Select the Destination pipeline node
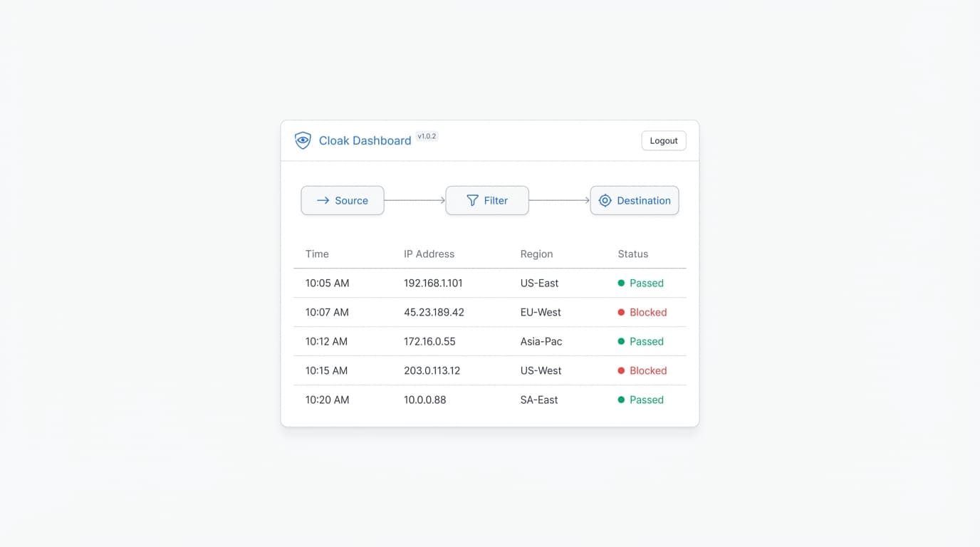 [635, 201]
